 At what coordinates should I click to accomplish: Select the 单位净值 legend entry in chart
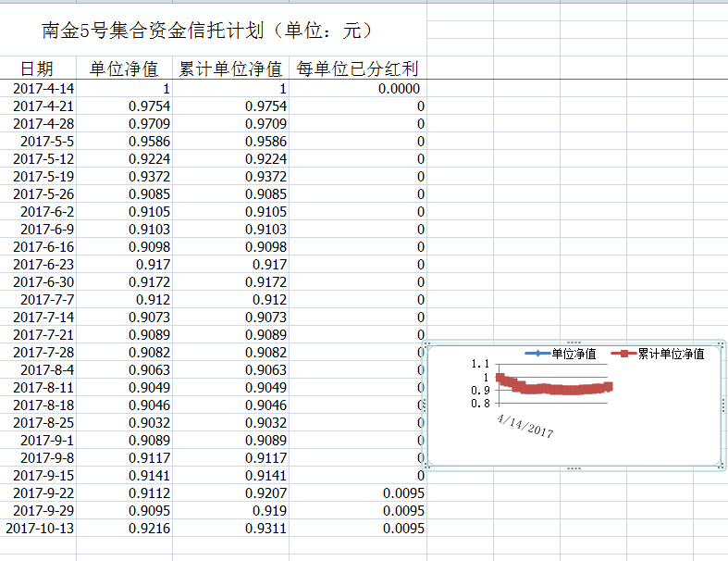573,354
